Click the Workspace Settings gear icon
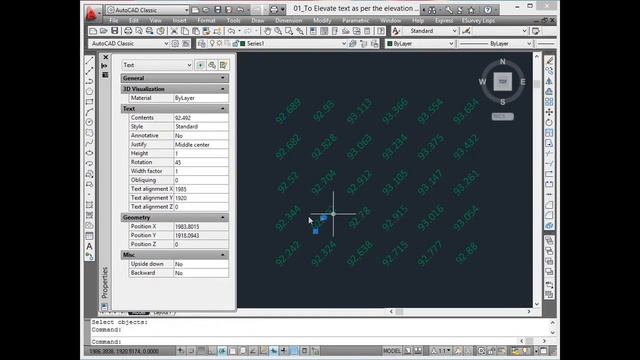This screenshot has width=640, height=360. point(175,43)
